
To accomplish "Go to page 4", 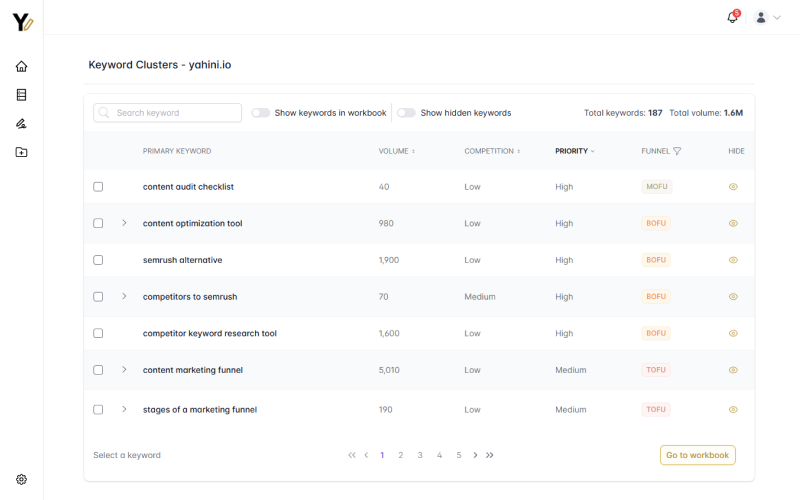I will coord(439,455).
